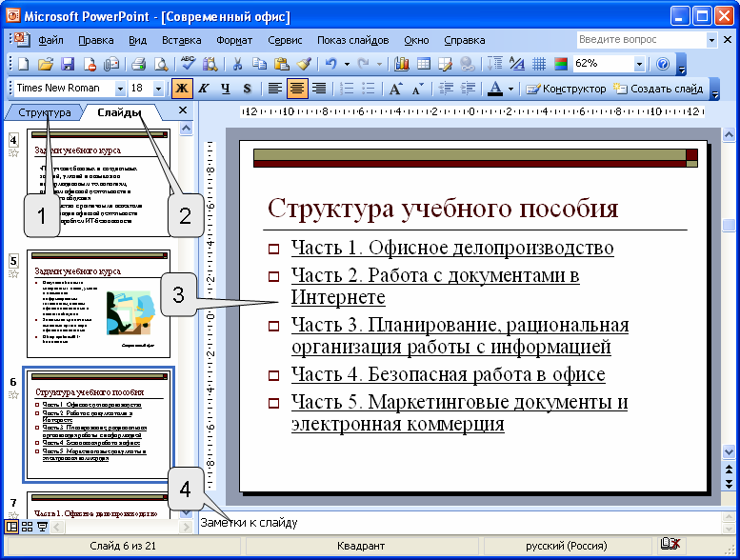Open Tables and Borders toolbar

445,64
